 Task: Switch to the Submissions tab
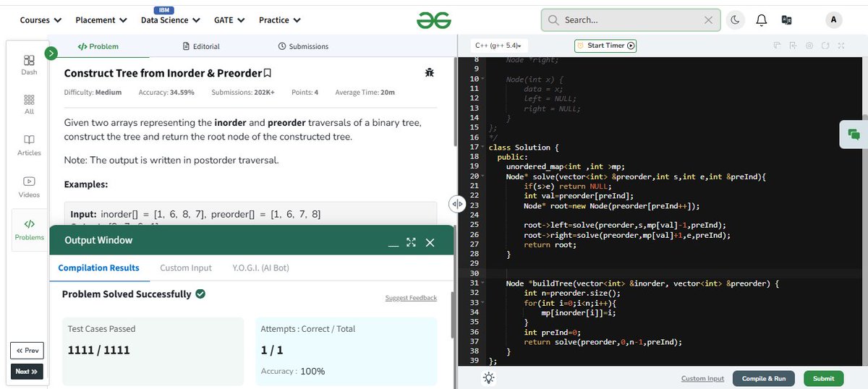pos(303,46)
